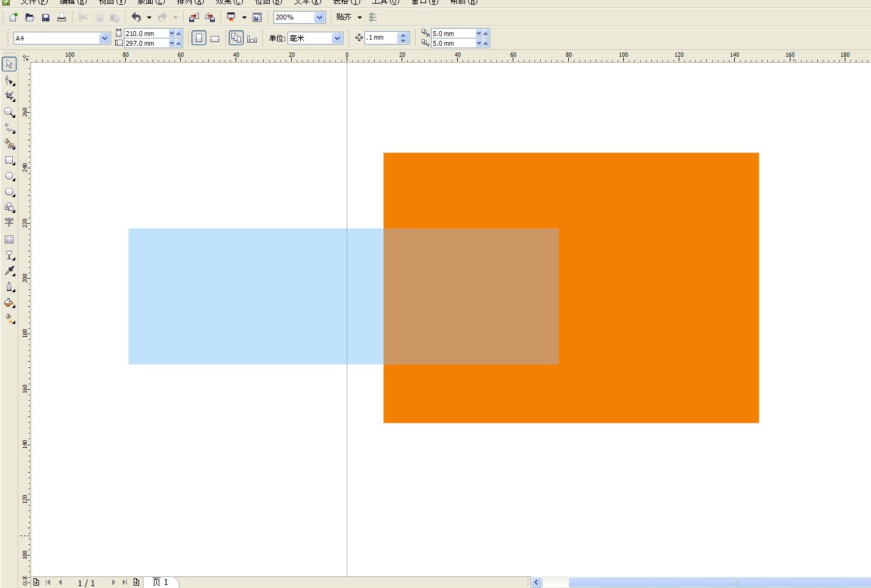This screenshot has width=871, height=588.
Task: Select the Shape edit tool
Action: (x=9, y=81)
